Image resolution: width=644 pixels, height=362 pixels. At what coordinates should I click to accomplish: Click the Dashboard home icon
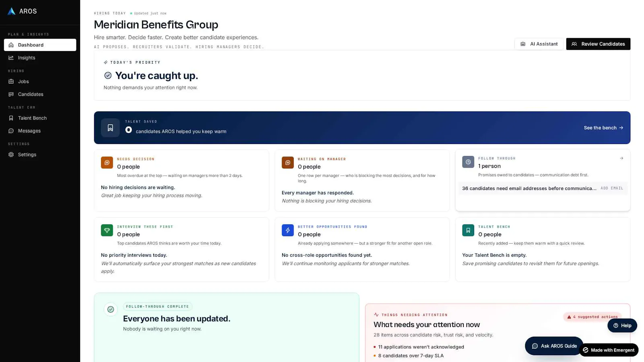[x=11, y=45]
